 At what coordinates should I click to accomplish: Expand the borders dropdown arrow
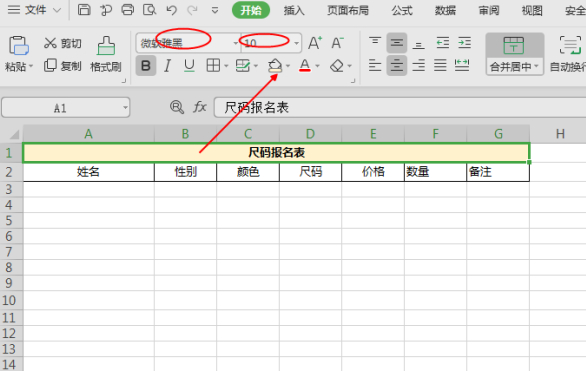pyautogui.click(x=226, y=67)
